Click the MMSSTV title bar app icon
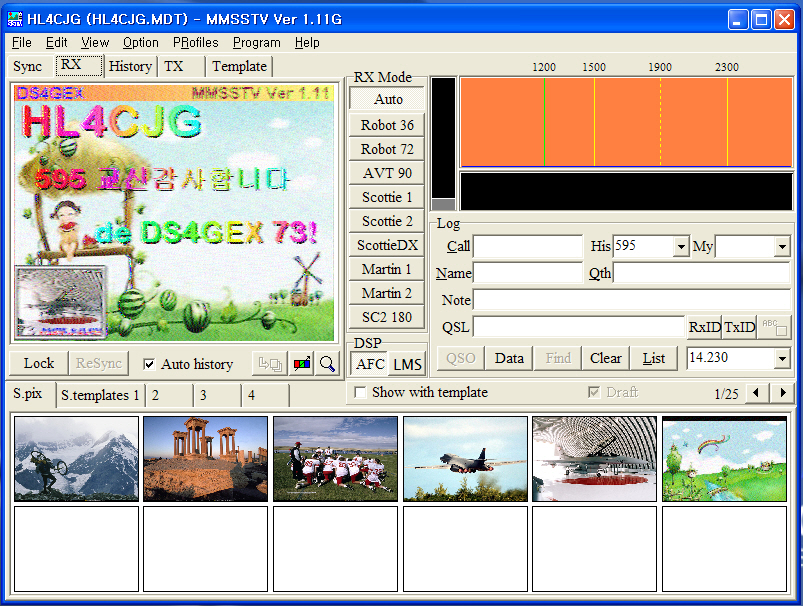Image resolution: width=803 pixels, height=606 pixels. (x=15, y=19)
